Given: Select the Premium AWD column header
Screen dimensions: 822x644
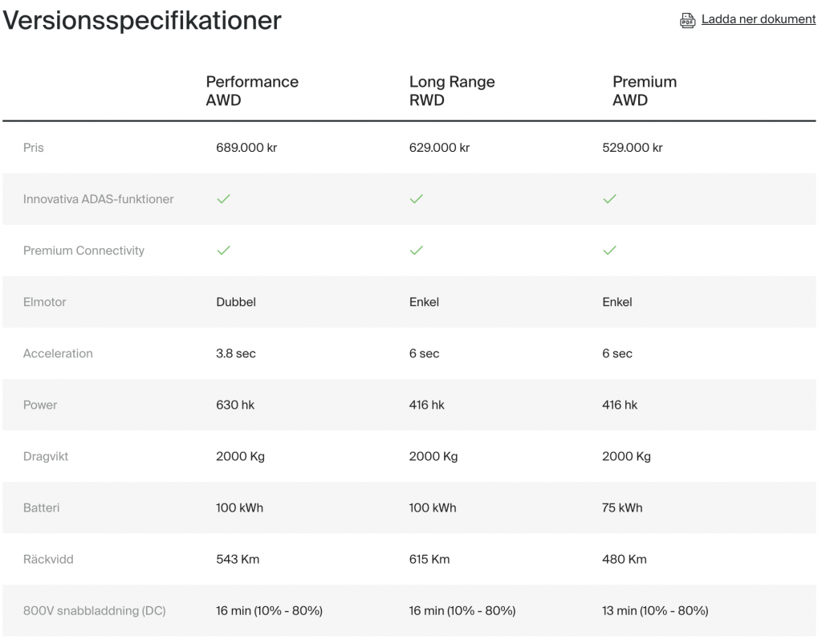Looking at the screenshot, I should pyautogui.click(x=644, y=91).
